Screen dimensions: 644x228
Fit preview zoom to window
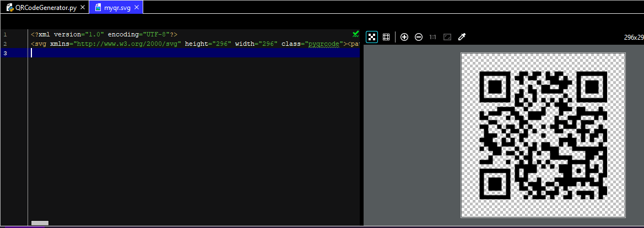[x=447, y=37]
